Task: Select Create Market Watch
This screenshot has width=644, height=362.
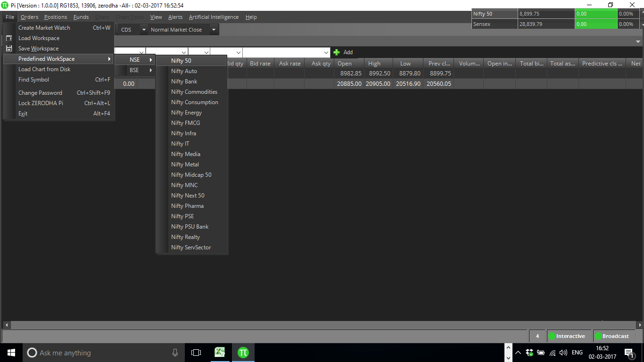Action: (59, 28)
